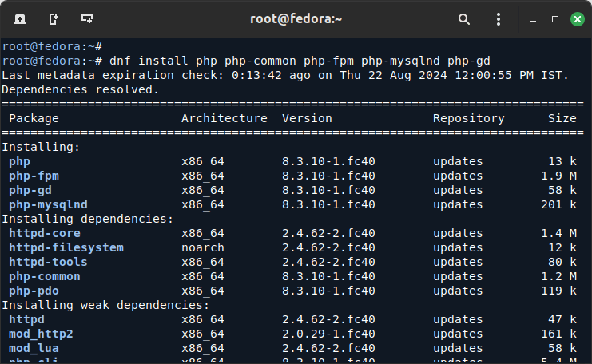Click the 12 k size of httpd-filesystem
This screenshot has width=592, height=364.
click(562, 247)
